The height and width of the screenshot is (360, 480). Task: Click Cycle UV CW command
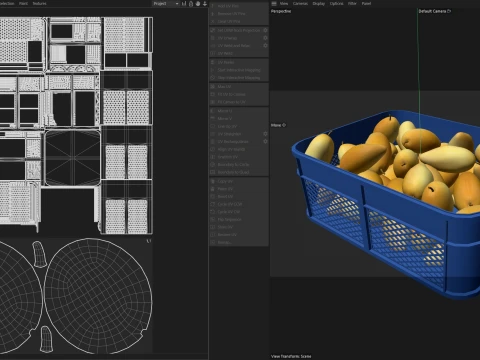pyautogui.click(x=239, y=212)
